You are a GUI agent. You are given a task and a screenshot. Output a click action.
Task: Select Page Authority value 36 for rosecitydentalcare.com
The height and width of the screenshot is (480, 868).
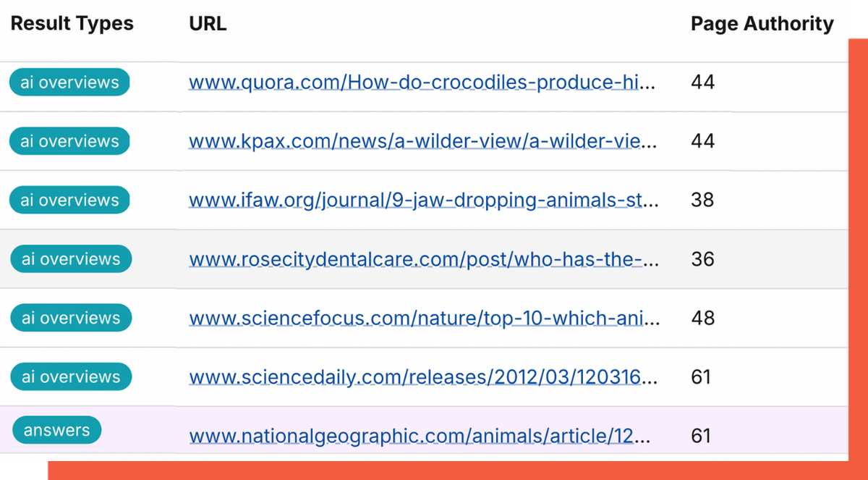click(702, 259)
